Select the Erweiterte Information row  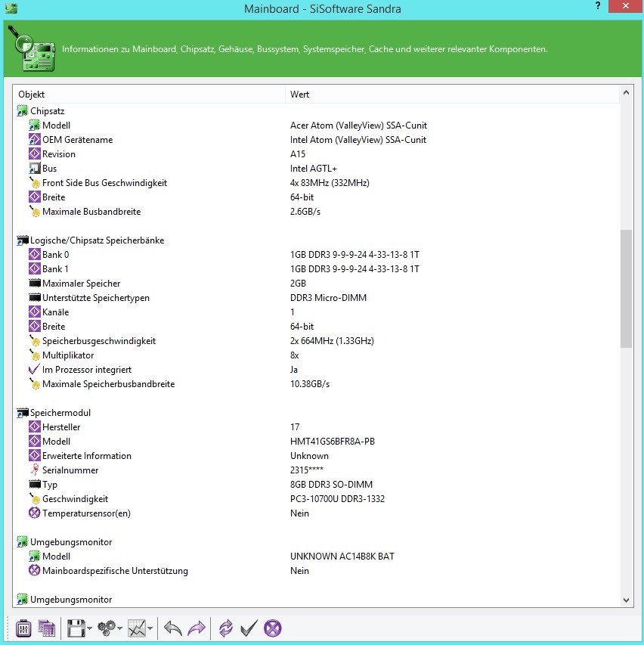click(316, 456)
